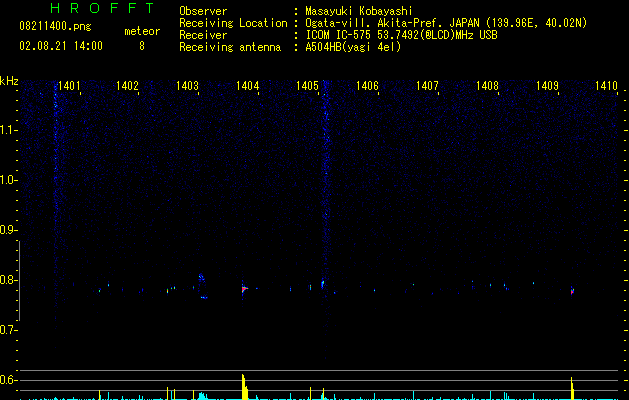Click the 0.9 kHz frequency label

tap(8, 230)
